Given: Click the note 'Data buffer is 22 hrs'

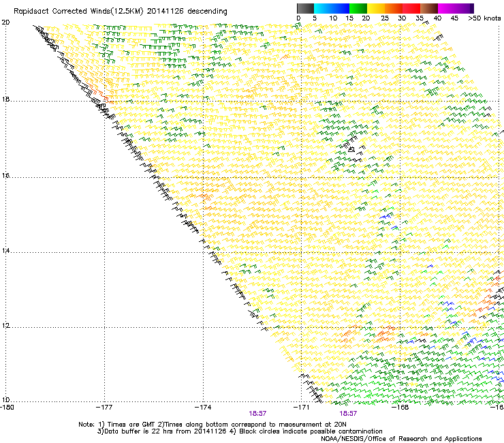Looking at the screenshot, I should [139, 431].
